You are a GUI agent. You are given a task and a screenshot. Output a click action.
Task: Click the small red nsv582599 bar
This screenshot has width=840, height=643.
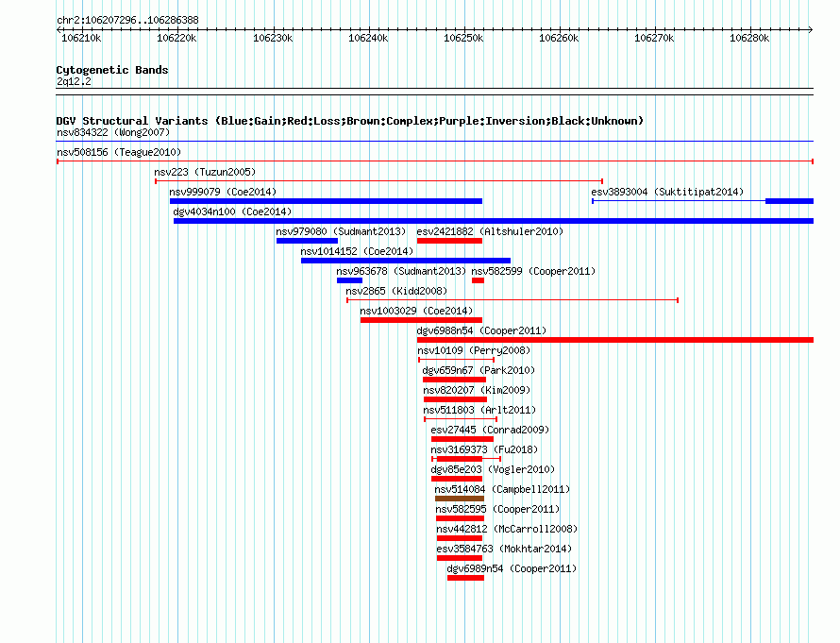[478, 280]
